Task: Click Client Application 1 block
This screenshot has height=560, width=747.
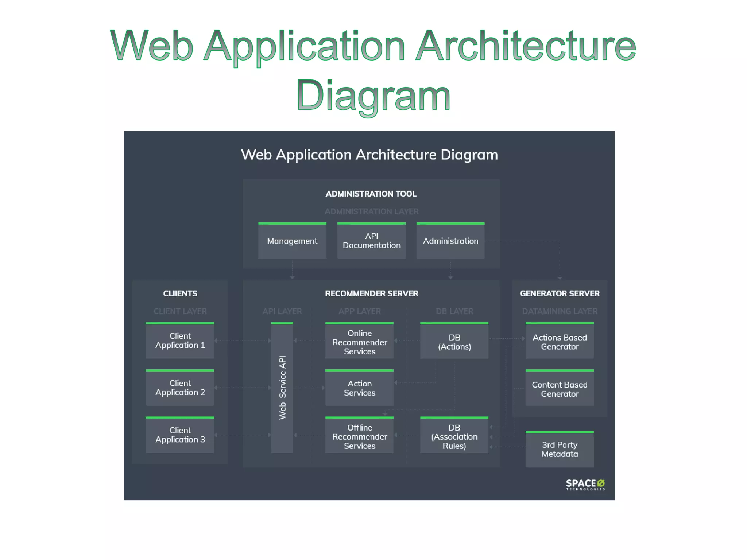Action: (x=180, y=341)
